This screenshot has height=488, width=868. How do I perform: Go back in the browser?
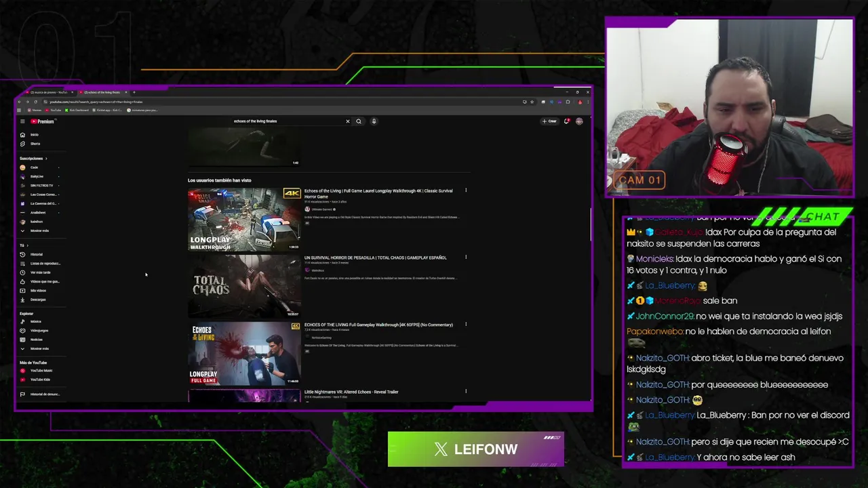pyautogui.click(x=20, y=102)
